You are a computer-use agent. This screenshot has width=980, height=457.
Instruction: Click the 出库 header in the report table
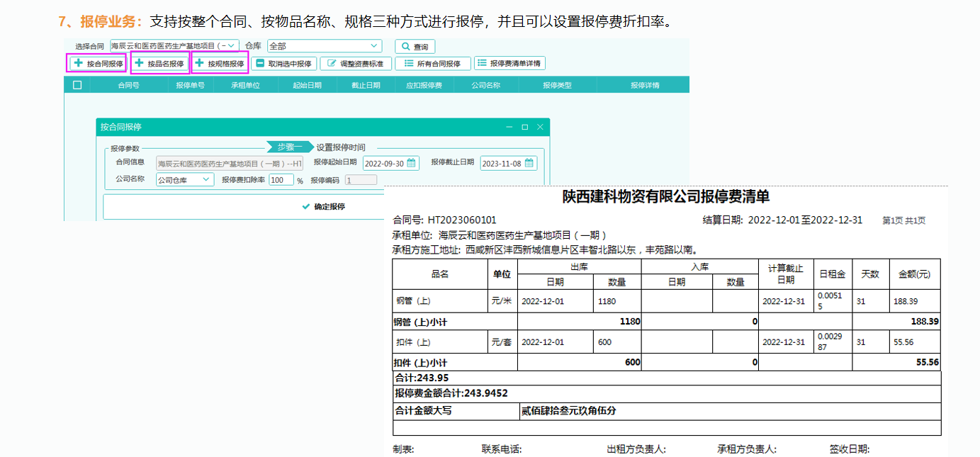(x=580, y=267)
